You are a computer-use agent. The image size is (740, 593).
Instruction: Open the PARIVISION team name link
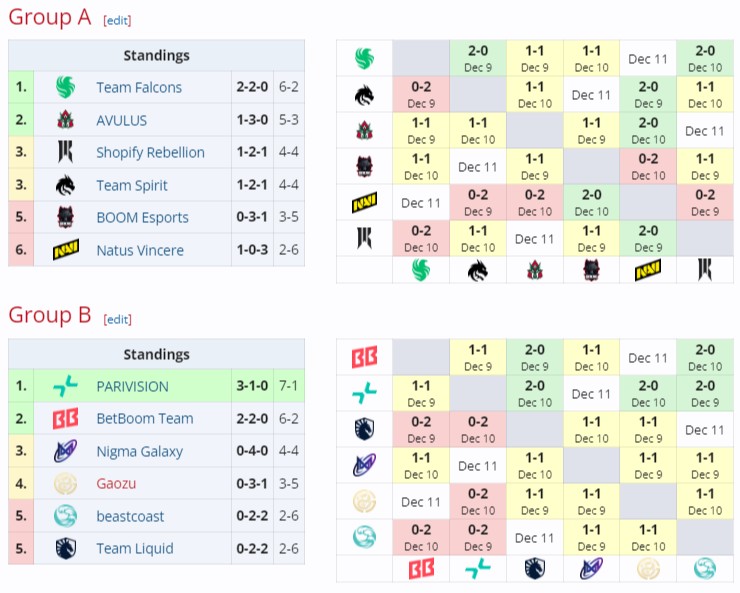pyautogui.click(x=132, y=386)
